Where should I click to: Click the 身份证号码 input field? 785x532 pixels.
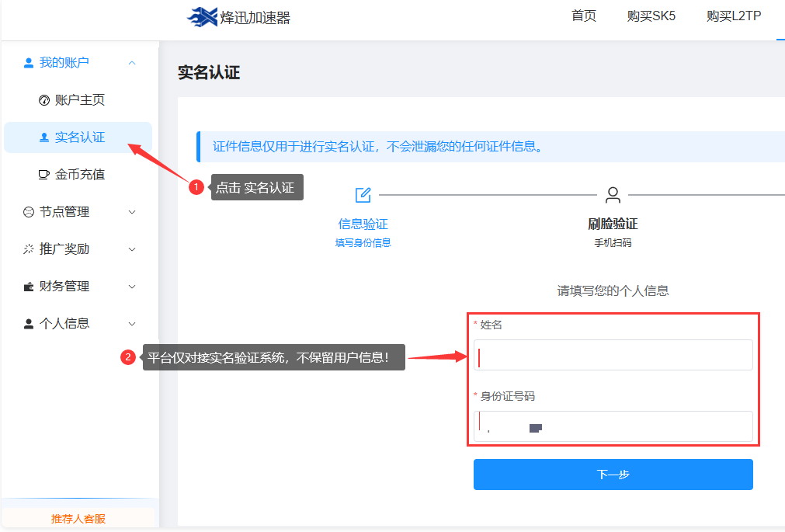[613, 426]
